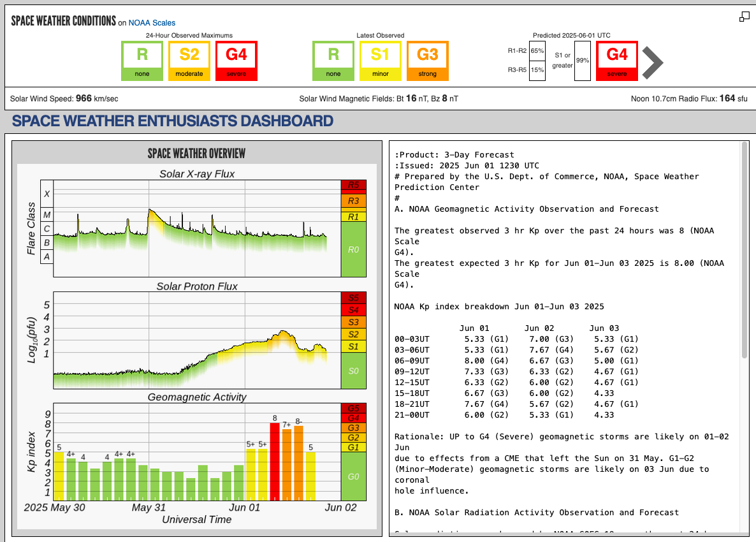Click the M flare class label
This screenshot has height=542, width=756.
[47, 215]
